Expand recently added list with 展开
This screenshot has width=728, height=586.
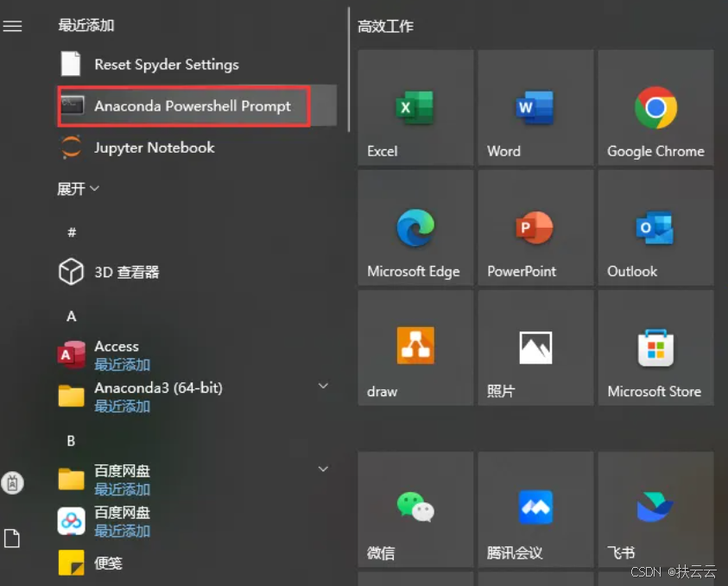(x=78, y=188)
